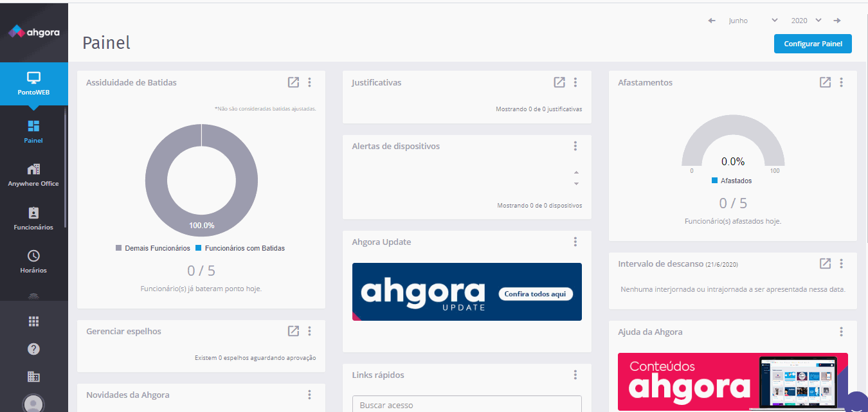Image resolution: width=868 pixels, height=412 pixels.
Task: Go to next month arrow
Action: [837, 21]
